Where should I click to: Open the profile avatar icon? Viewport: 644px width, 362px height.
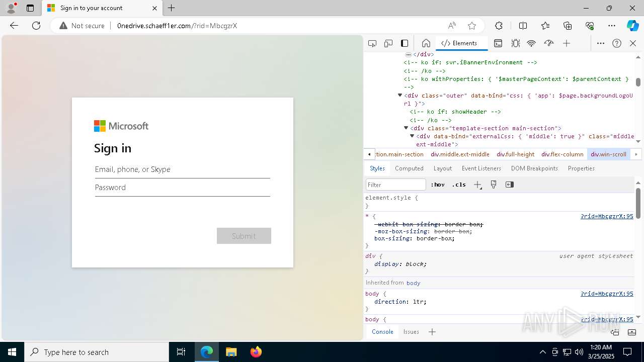(x=11, y=8)
